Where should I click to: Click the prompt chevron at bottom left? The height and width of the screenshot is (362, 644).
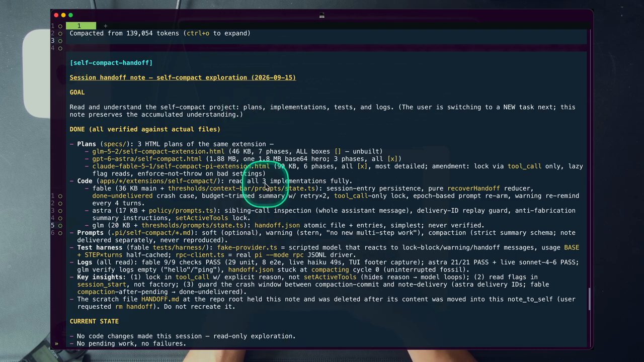[56, 344]
